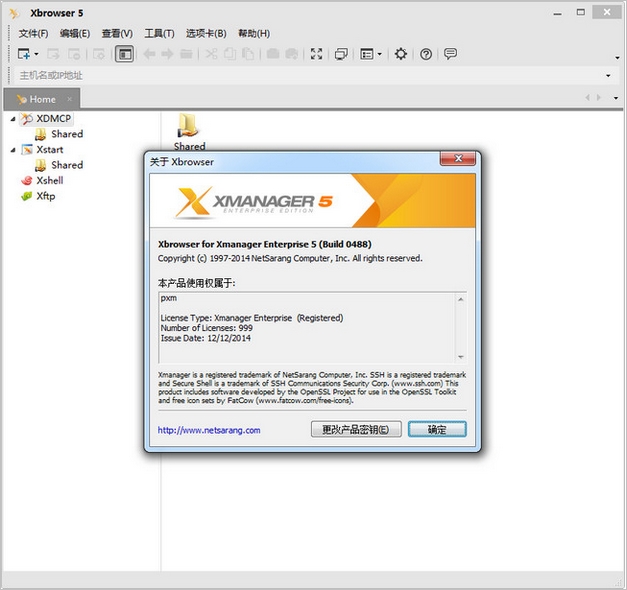The height and width of the screenshot is (590, 627).
Task: Click the Copy toolbar icon
Action: [230, 54]
